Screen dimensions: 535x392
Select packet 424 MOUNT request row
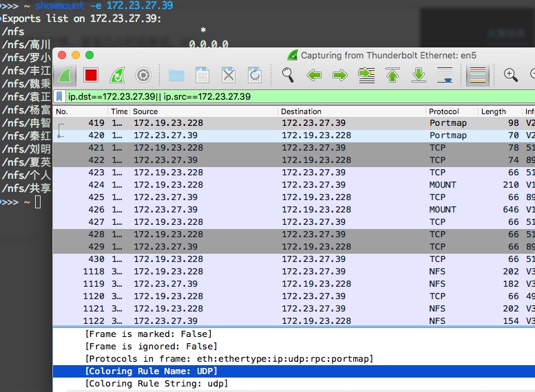pyautogui.click(x=294, y=185)
